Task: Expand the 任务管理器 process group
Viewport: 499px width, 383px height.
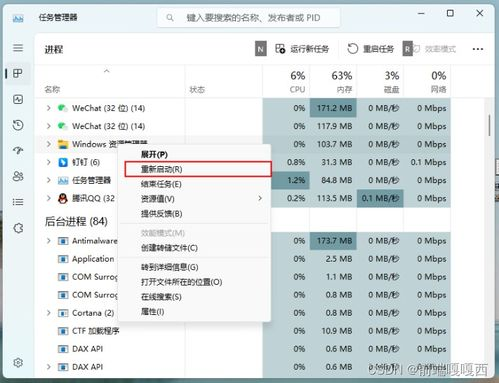Action: pos(49,180)
